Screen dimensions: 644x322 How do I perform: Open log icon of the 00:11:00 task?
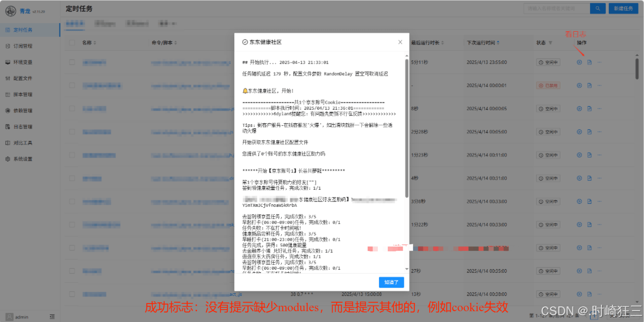click(589, 155)
